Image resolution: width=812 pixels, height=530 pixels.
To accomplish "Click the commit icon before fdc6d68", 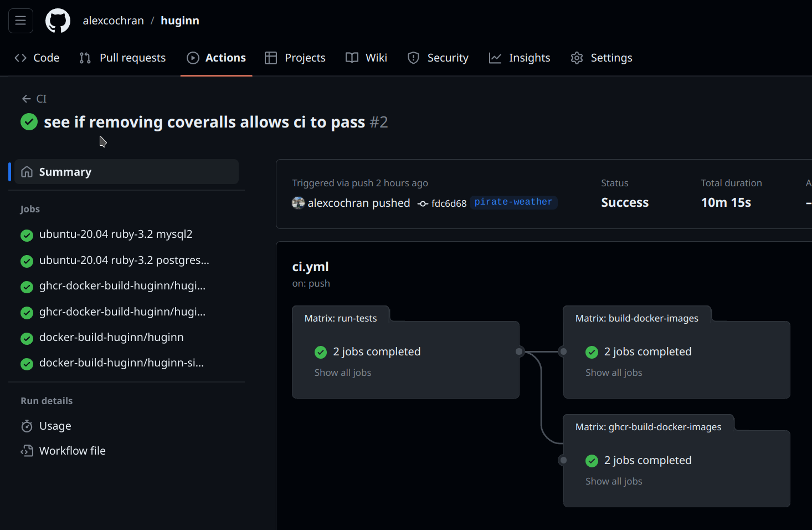I will click(423, 203).
